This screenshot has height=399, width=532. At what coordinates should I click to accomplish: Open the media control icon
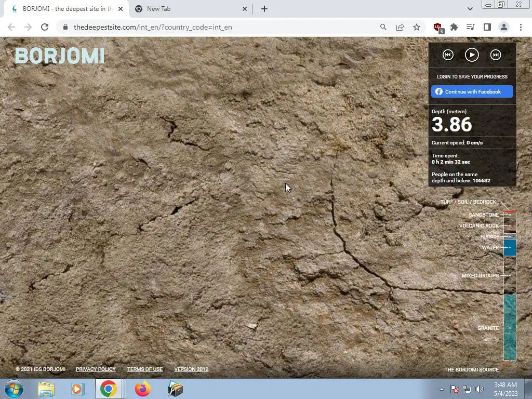(471, 27)
